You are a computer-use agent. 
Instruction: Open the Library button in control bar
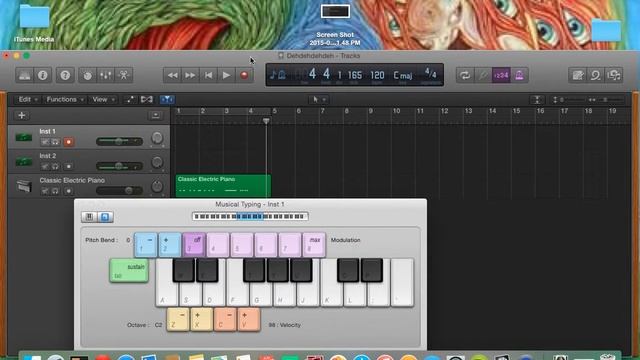[24, 75]
